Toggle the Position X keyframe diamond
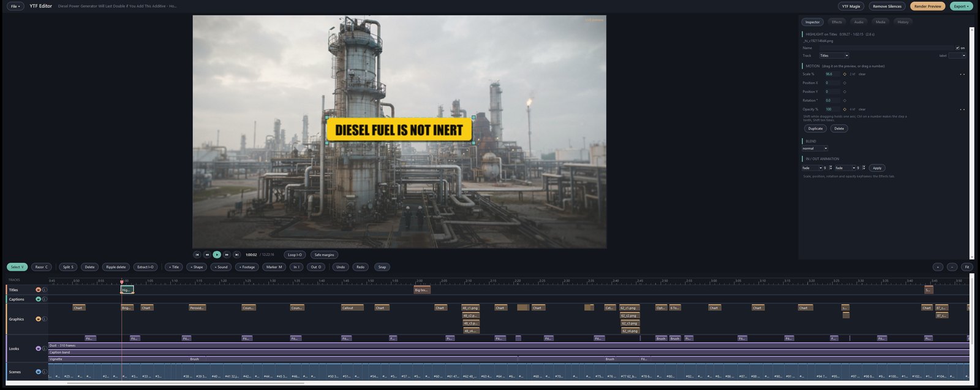This screenshot has width=980, height=390. (845, 83)
